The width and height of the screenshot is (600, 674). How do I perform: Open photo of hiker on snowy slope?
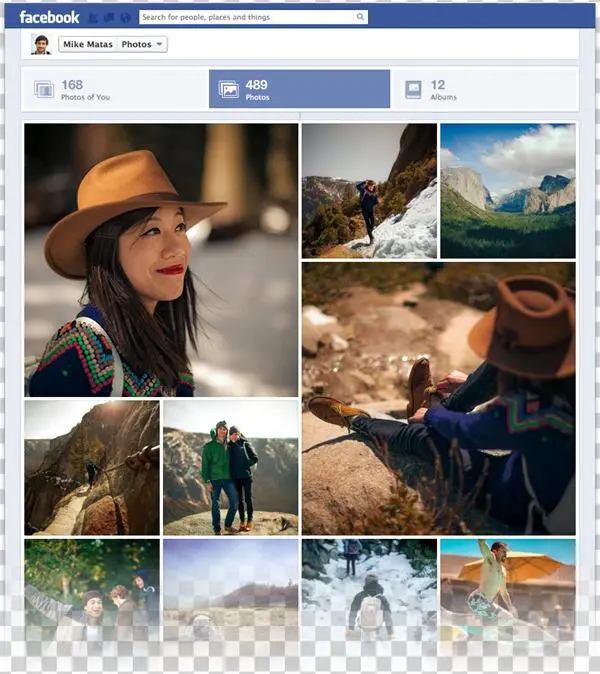click(369, 190)
